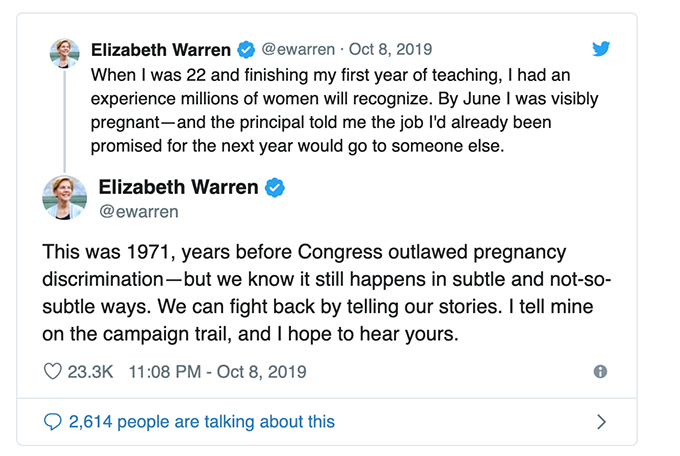Click the large bold Elizabeth Warren name
Screen dimensions: 680x456
tap(178, 187)
